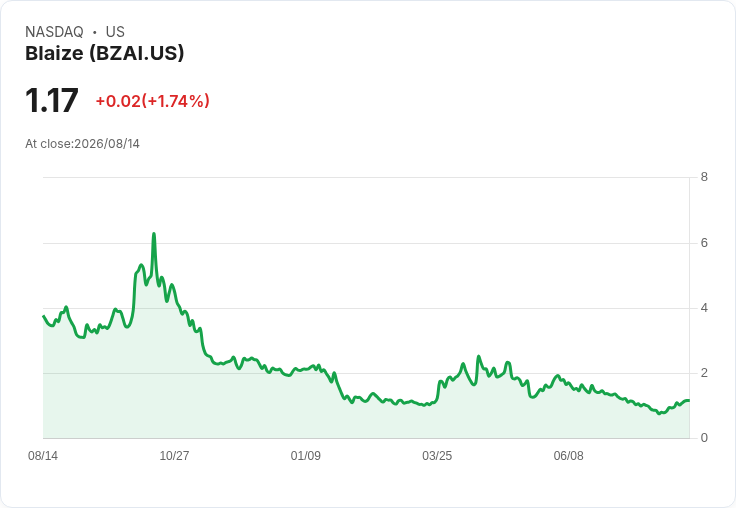Click the lowest trough near the chart's end

click(x=659, y=414)
